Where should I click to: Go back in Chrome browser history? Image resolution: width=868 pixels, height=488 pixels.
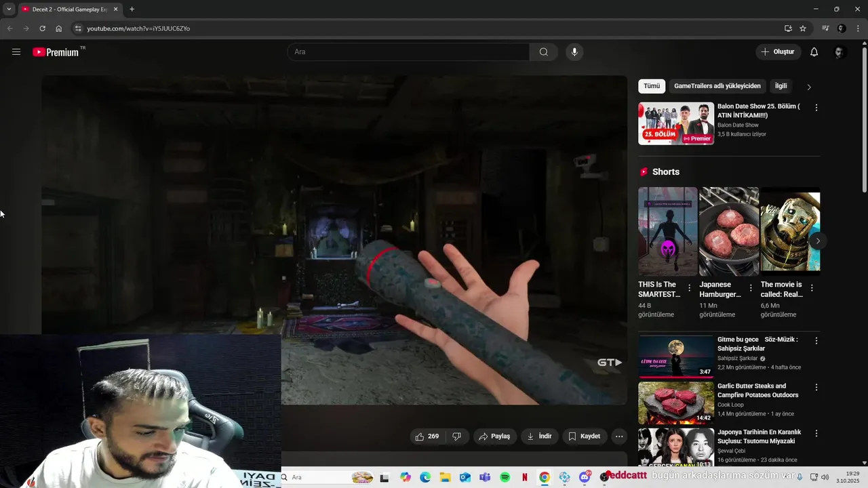point(9,28)
